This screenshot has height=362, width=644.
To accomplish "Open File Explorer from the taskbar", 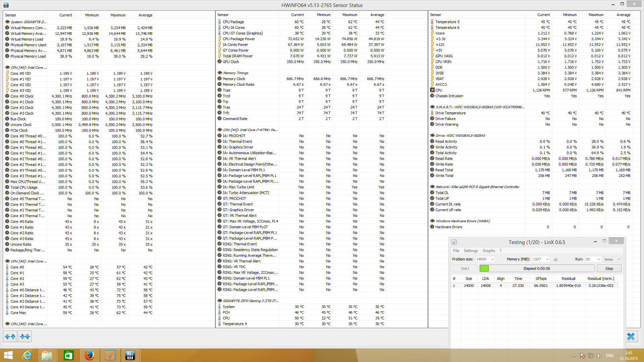I will click(47, 355).
